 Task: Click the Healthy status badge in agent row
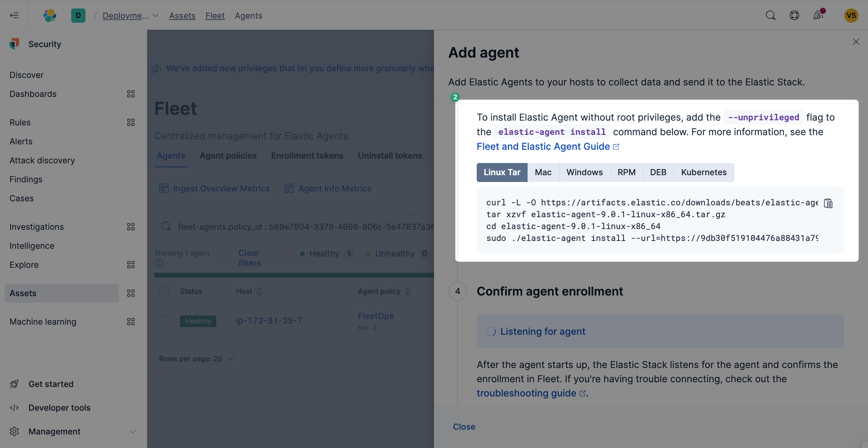(198, 321)
